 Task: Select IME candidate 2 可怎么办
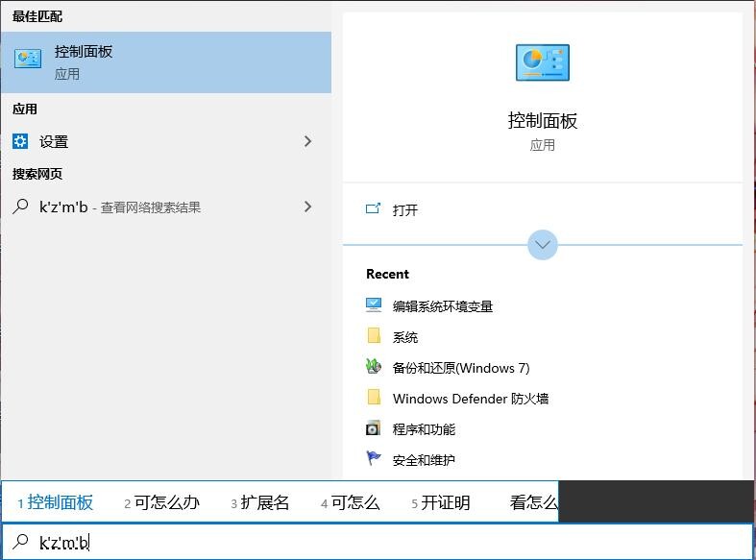(162, 502)
